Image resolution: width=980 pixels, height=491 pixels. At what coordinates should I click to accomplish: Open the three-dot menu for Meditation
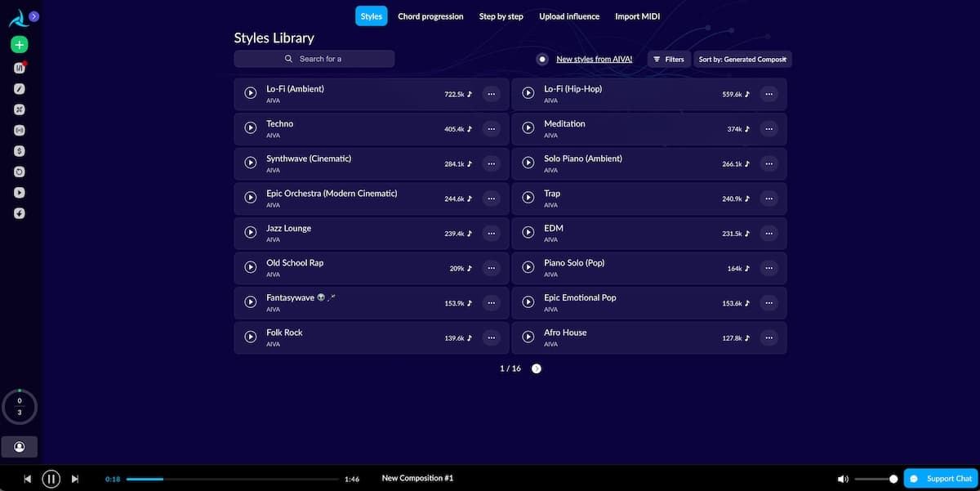[x=768, y=129]
